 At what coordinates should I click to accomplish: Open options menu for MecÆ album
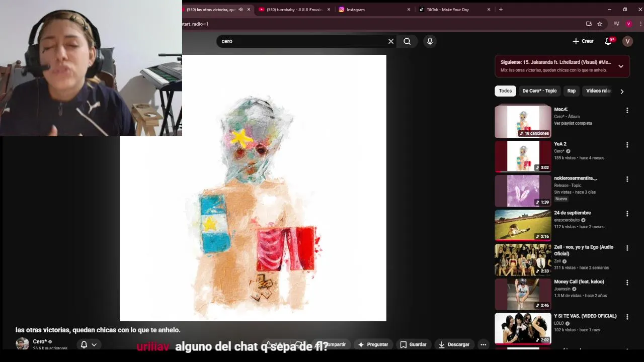(627, 110)
